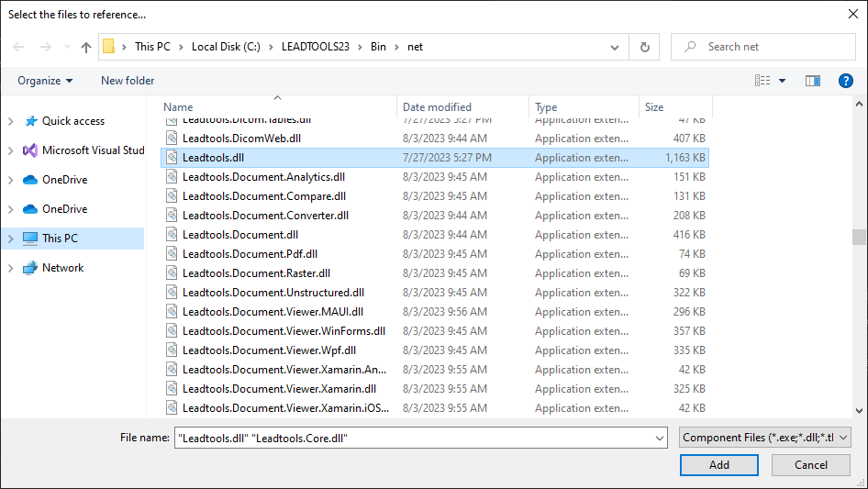868x489 pixels.
Task: Click the LEADTOOLS23 breadcrumb
Action: tap(316, 47)
